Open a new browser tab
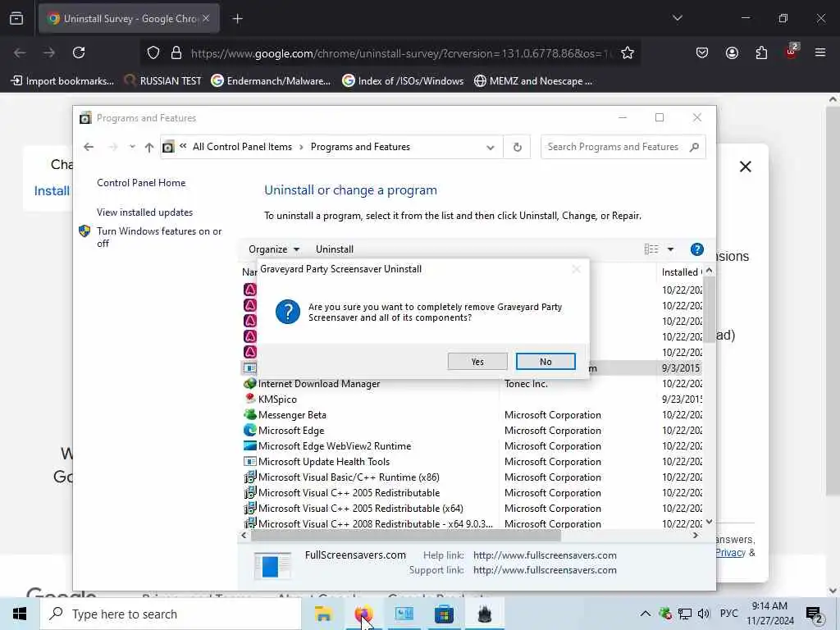Image resolution: width=840 pixels, height=630 pixels. point(237,19)
